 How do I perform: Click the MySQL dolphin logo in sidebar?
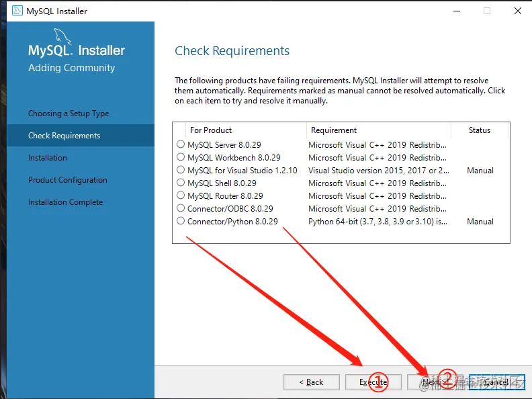coord(62,36)
